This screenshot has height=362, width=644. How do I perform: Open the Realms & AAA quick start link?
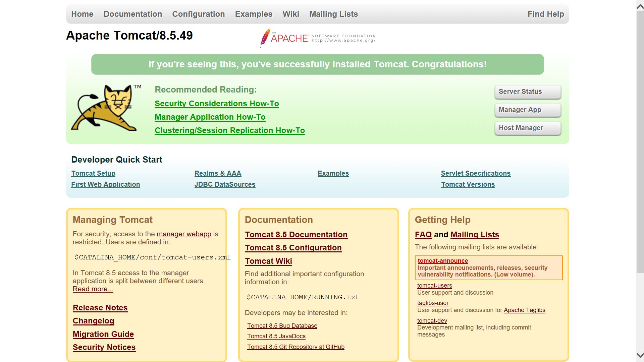pyautogui.click(x=218, y=173)
